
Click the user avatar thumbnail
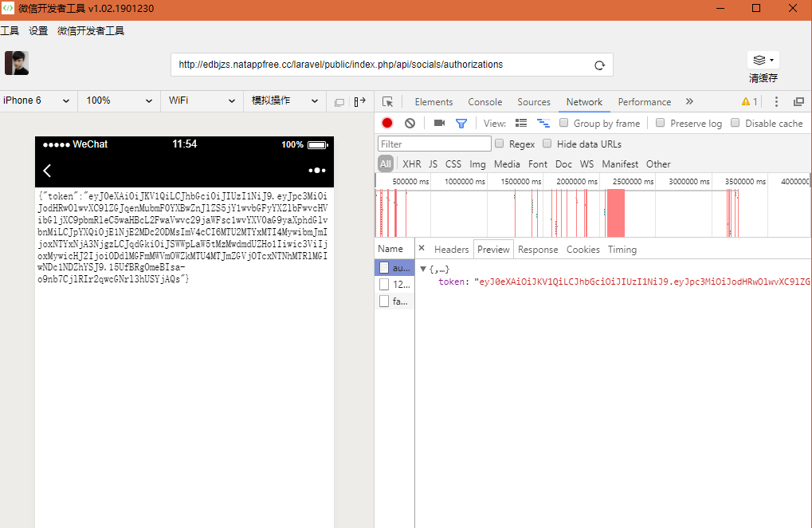click(17, 63)
